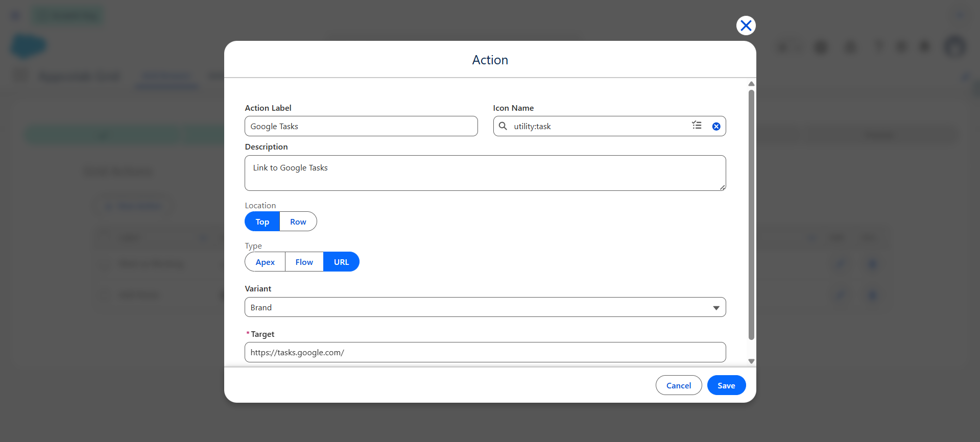Click the search magnifier in Icon Name
The height and width of the screenshot is (442, 980).
(x=503, y=126)
